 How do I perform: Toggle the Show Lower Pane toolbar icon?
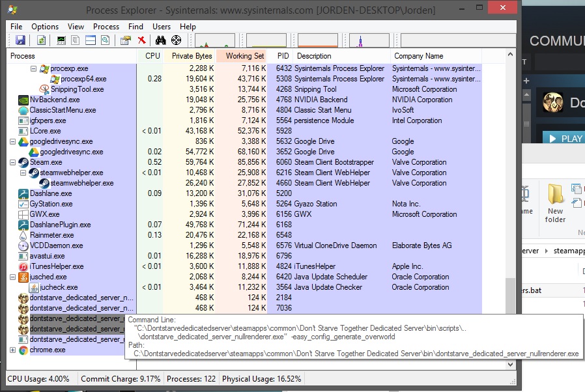click(91, 40)
